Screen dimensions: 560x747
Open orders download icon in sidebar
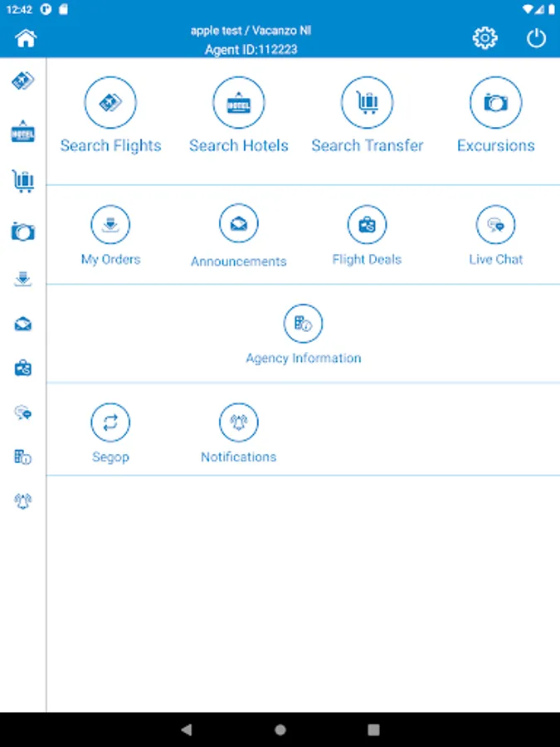[x=23, y=279]
